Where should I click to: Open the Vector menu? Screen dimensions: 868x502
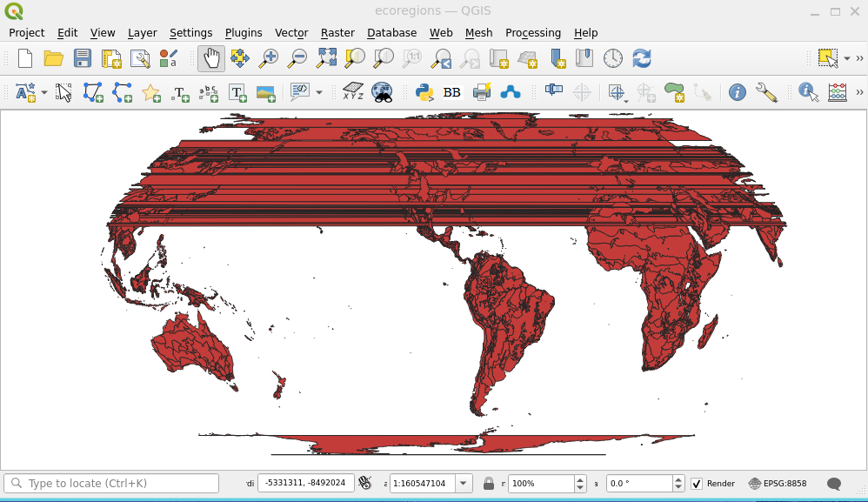[291, 32]
